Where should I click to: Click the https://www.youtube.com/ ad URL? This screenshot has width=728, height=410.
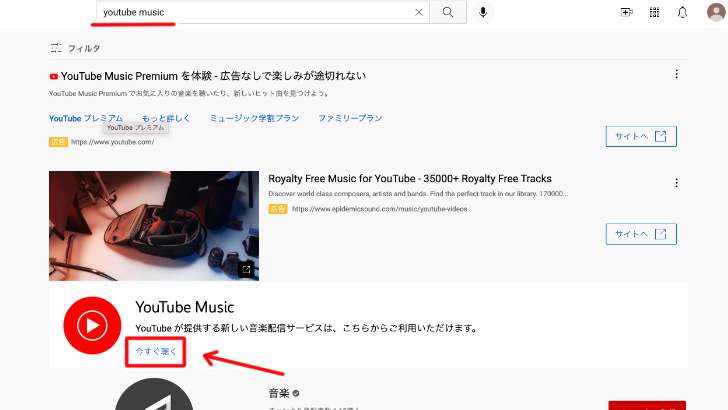[x=112, y=142]
